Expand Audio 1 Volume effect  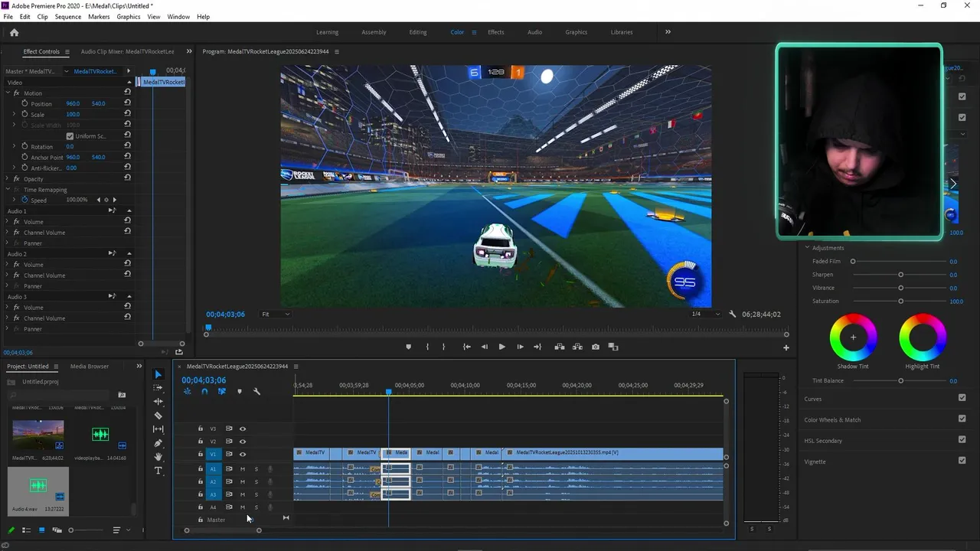(8, 221)
